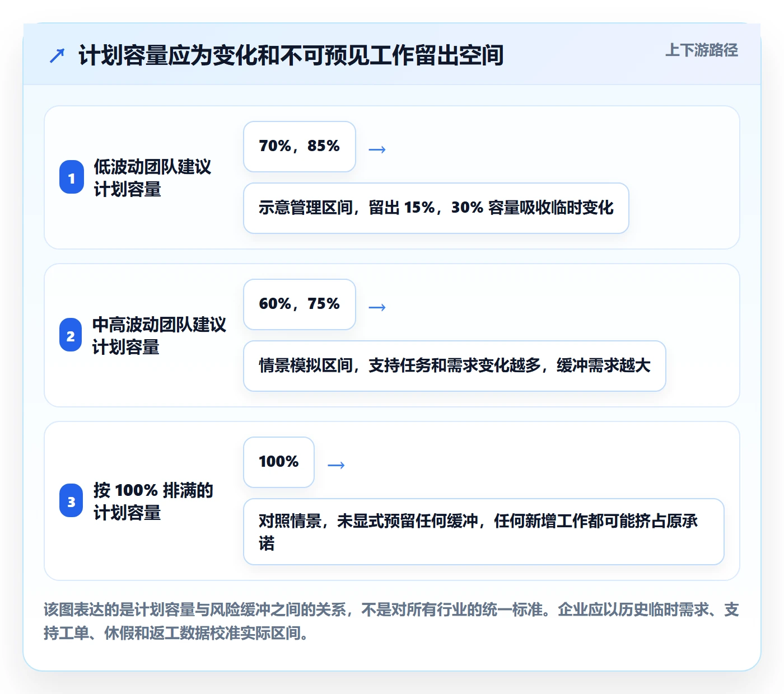The width and height of the screenshot is (784, 694).
Task: Select the 70%，85% value chip
Action: (x=300, y=147)
